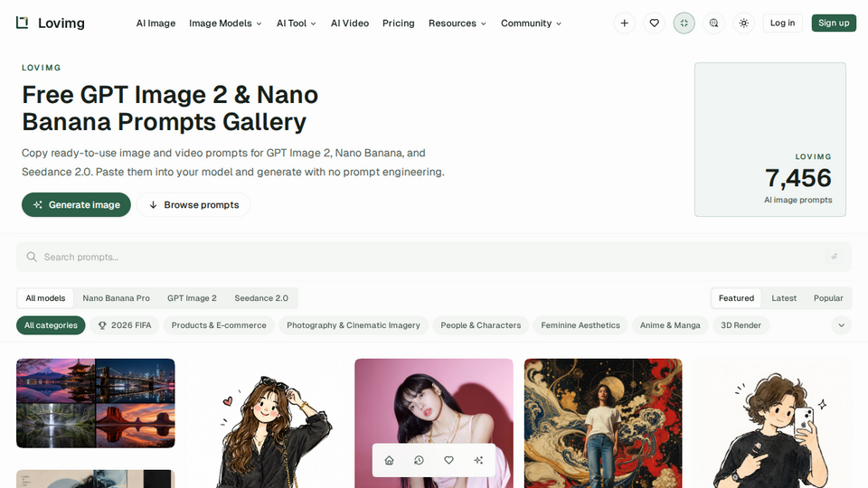Open favorites via heart icon in header
Screen dimensions: 868x488
655,23
